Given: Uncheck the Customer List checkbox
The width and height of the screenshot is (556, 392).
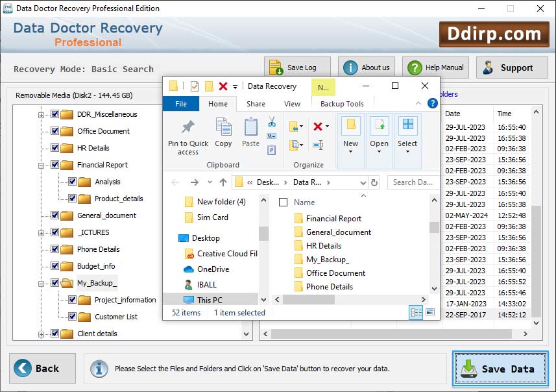Looking at the screenshot, I should tap(72, 317).
